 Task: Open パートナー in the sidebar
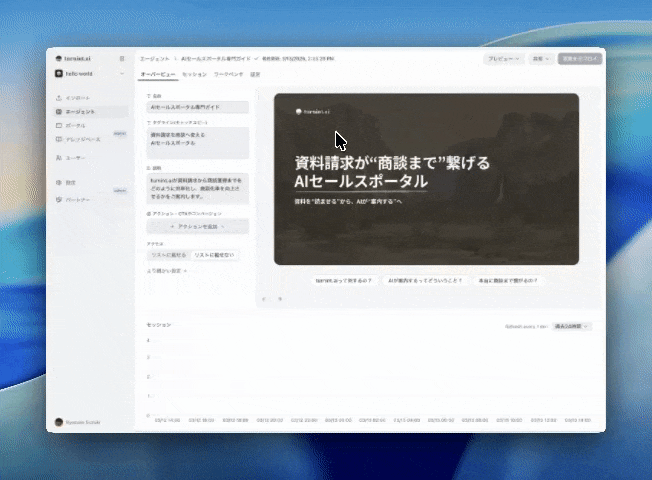(91, 200)
